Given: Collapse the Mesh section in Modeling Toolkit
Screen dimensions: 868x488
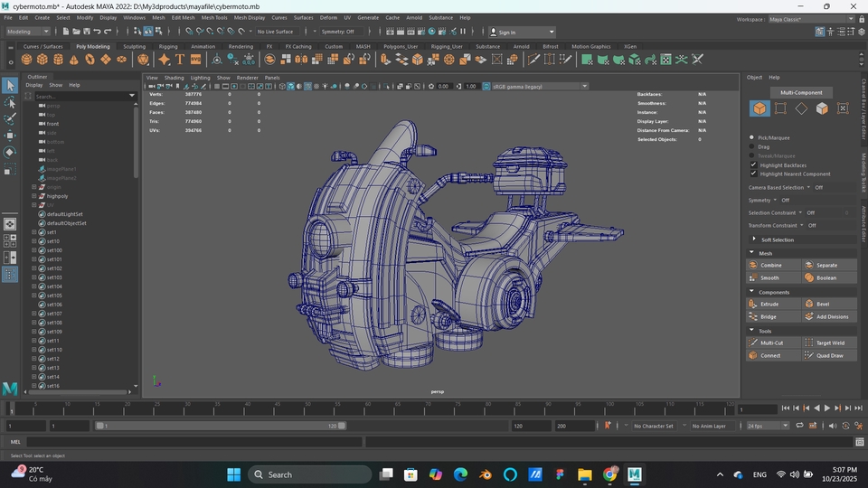Looking at the screenshot, I should (x=751, y=252).
